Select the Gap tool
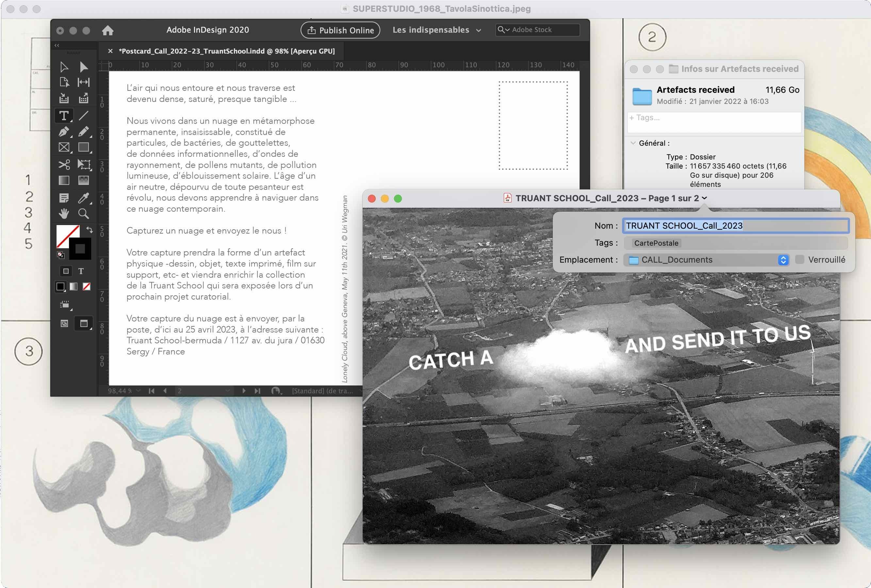The width and height of the screenshot is (871, 588). point(84,82)
